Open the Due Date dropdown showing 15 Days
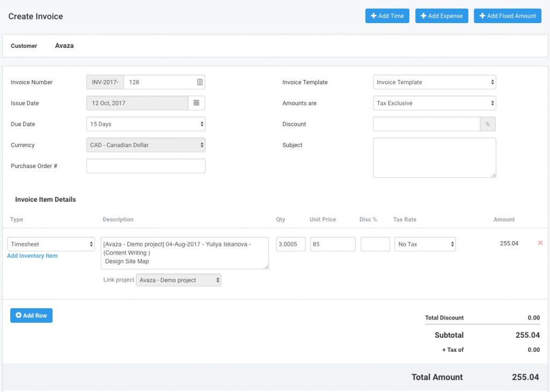 click(x=146, y=124)
